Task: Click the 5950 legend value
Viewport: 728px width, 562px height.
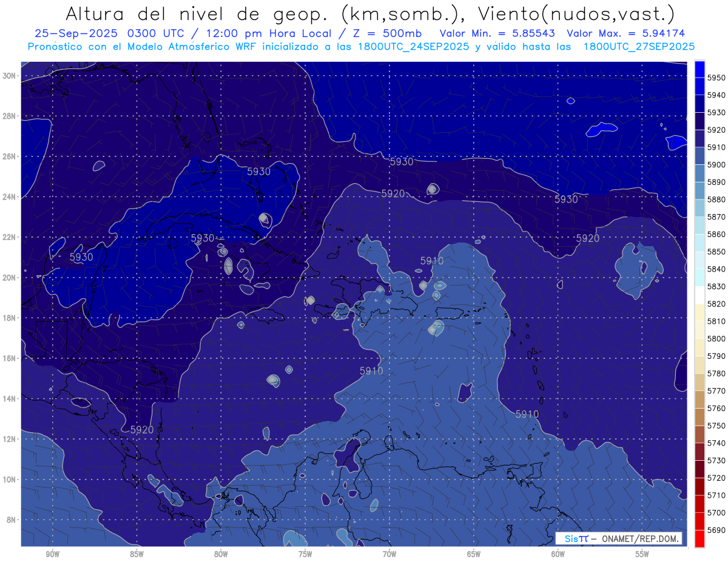Action: pyautogui.click(x=716, y=77)
